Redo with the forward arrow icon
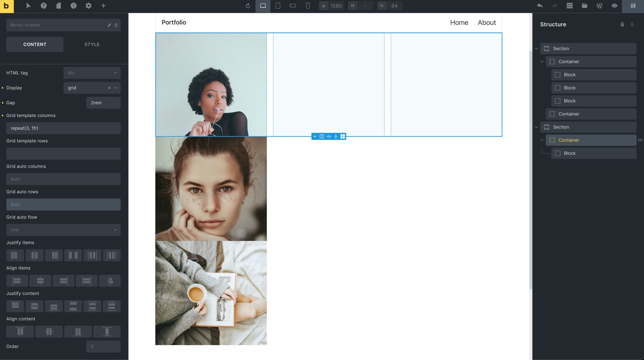 (555, 6)
